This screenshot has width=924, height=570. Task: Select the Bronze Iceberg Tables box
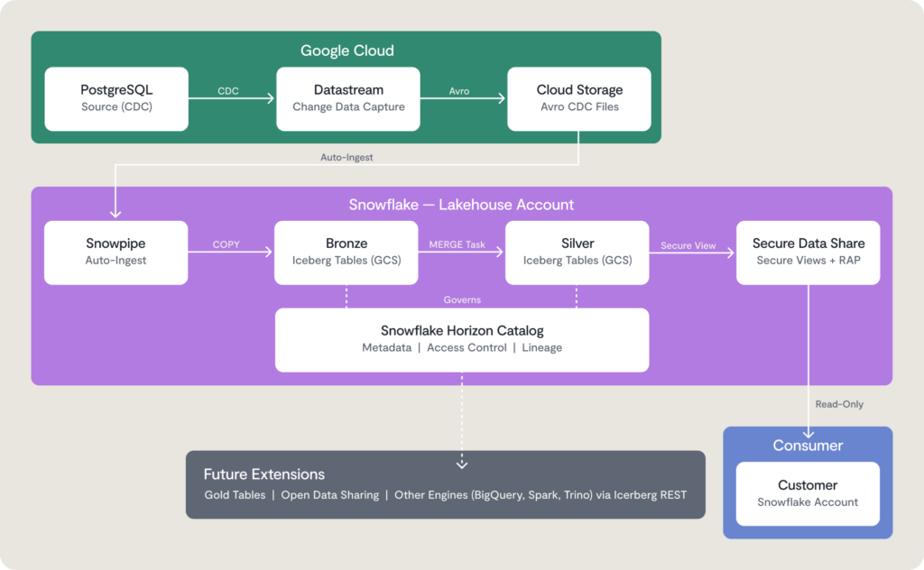[x=346, y=253]
